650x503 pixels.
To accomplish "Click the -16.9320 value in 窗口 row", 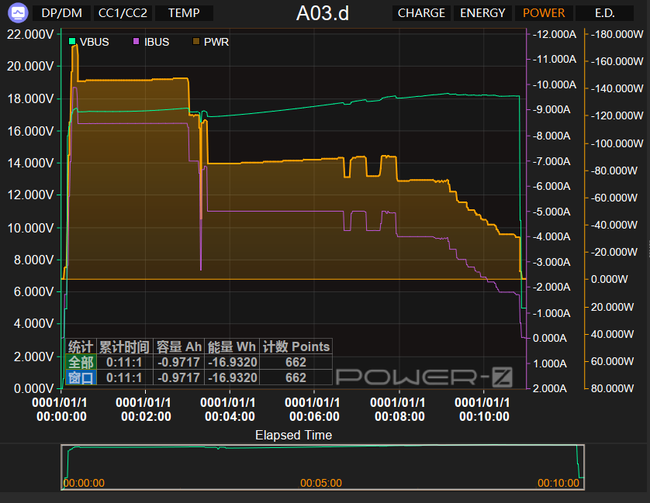I will click(232, 378).
